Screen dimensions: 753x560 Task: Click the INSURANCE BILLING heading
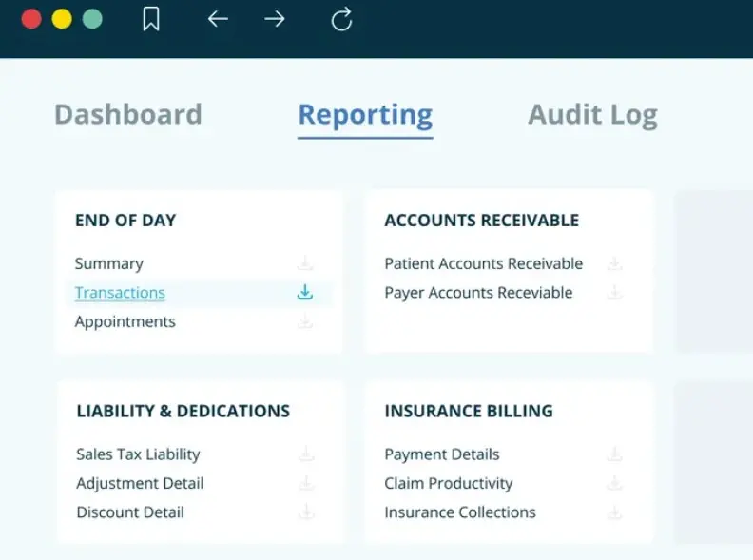coord(469,411)
